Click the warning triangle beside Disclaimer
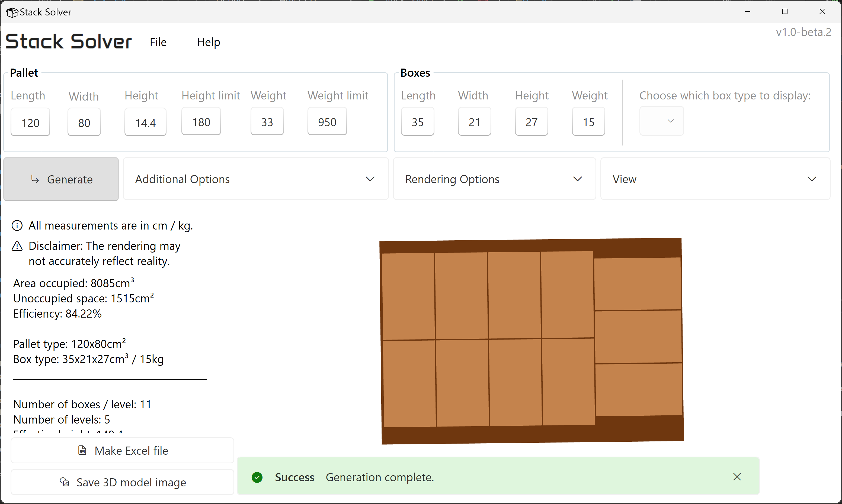This screenshot has width=842, height=504. click(x=17, y=246)
